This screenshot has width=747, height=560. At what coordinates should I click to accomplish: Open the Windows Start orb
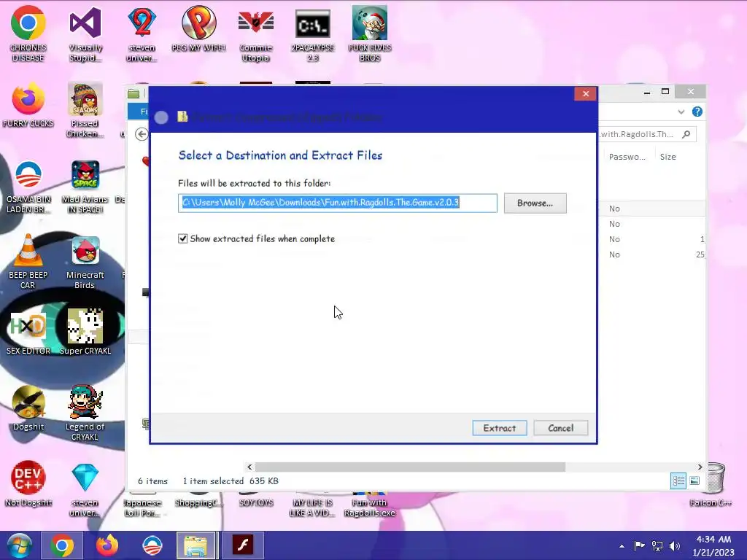coord(20,545)
